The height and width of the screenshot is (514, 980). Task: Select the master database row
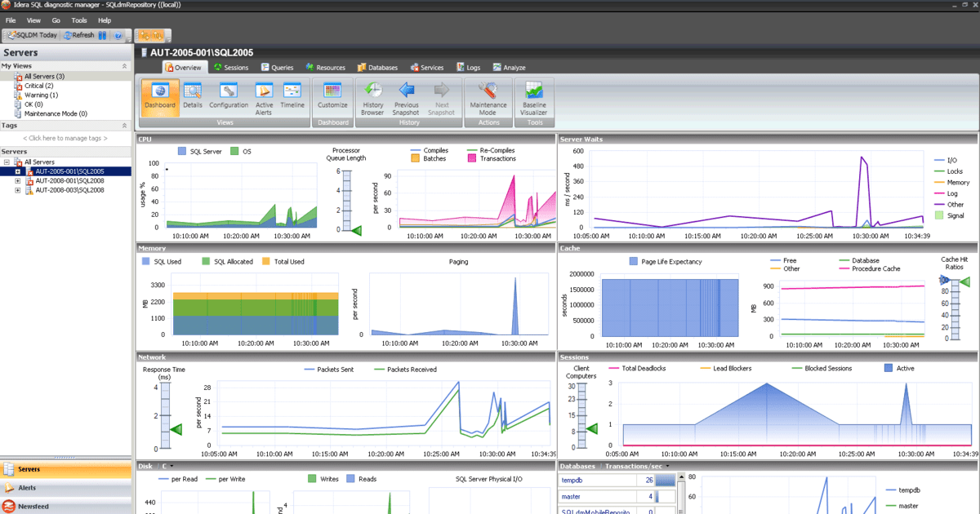pyautogui.click(x=618, y=496)
